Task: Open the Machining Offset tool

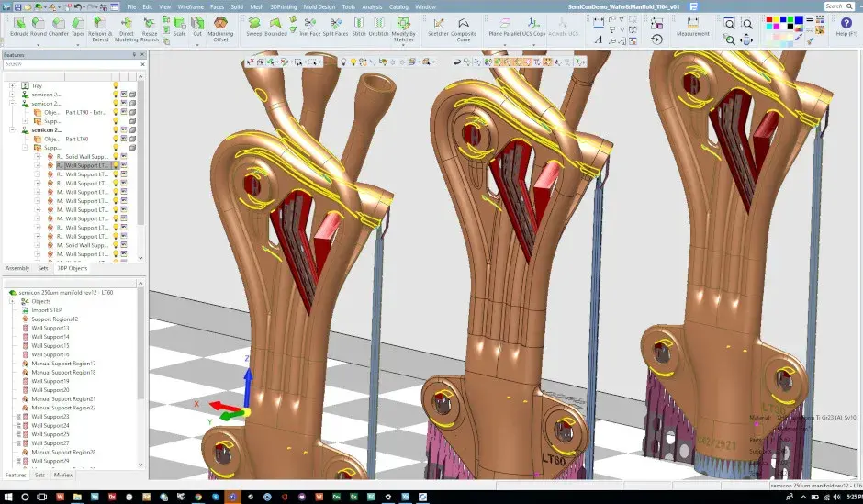Action: pyautogui.click(x=220, y=28)
